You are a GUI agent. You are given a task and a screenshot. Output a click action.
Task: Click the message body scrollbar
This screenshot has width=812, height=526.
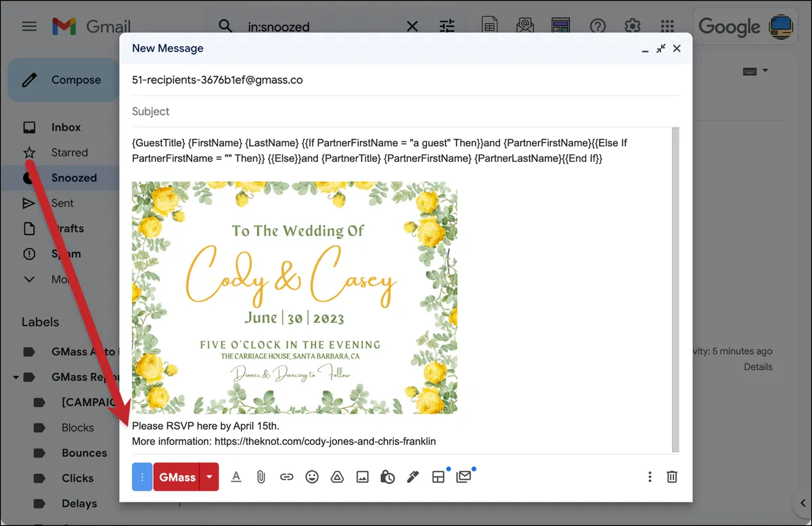pos(675,290)
